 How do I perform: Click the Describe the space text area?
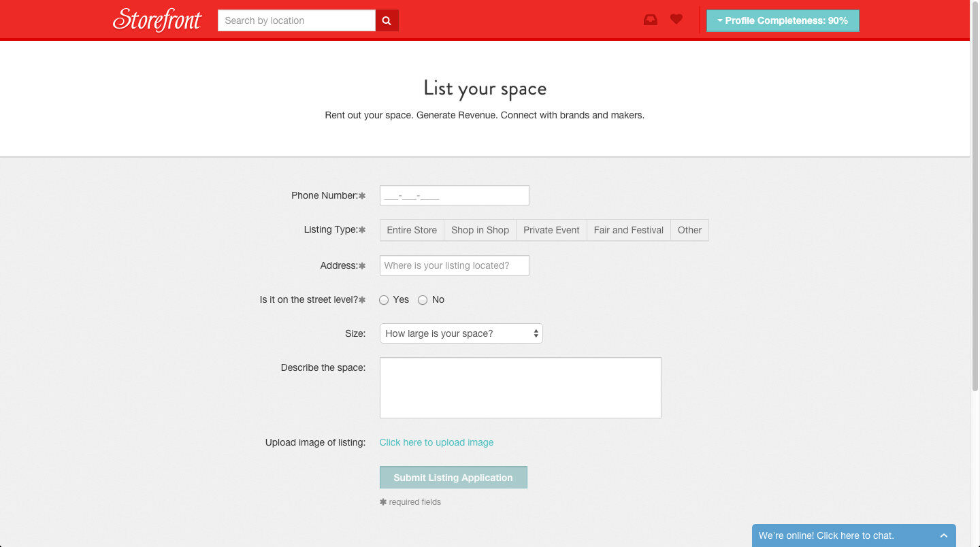coord(520,388)
